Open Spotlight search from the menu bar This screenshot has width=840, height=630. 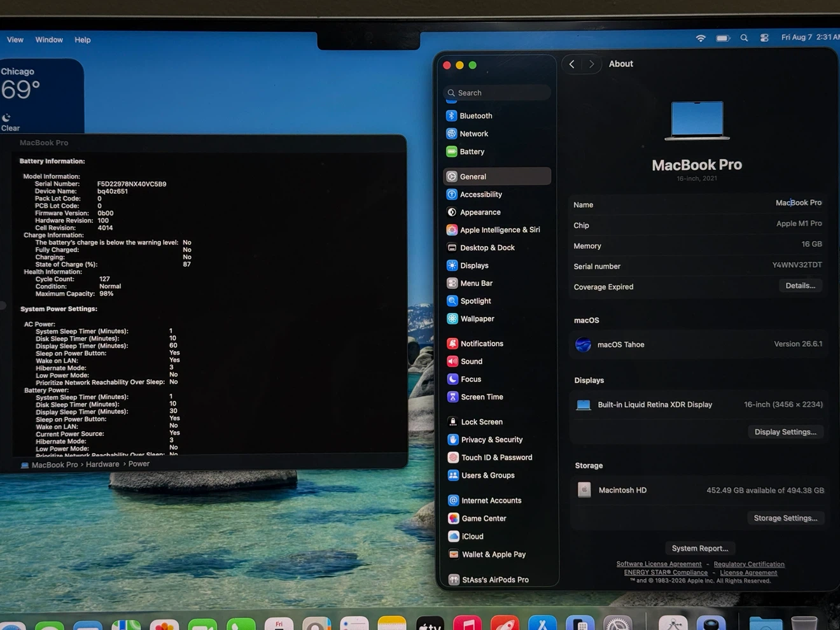744,38
